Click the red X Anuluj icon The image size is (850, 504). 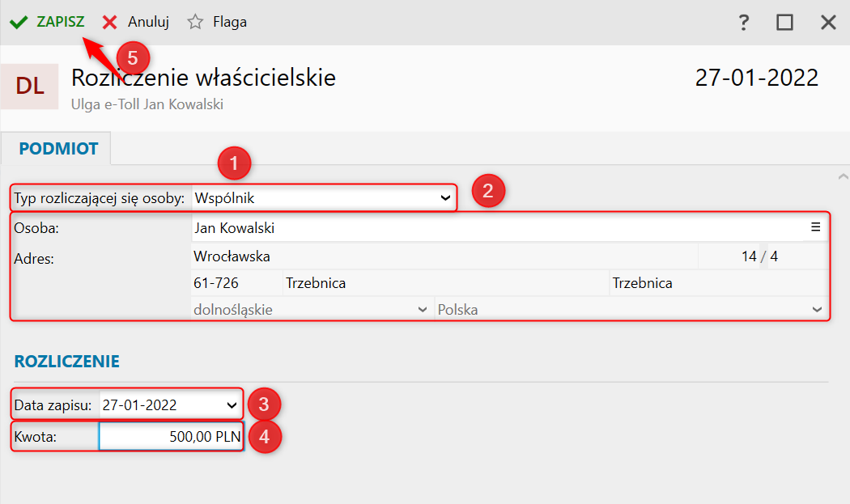coord(109,22)
